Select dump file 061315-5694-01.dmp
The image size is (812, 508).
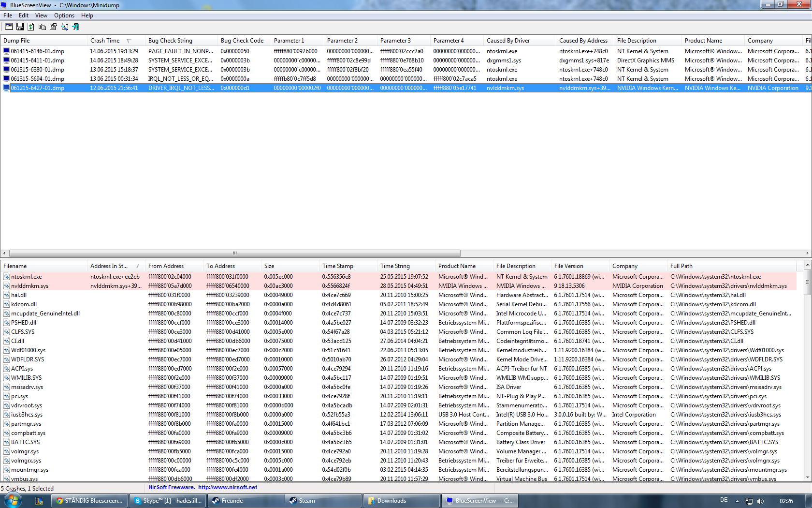point(37,79)
